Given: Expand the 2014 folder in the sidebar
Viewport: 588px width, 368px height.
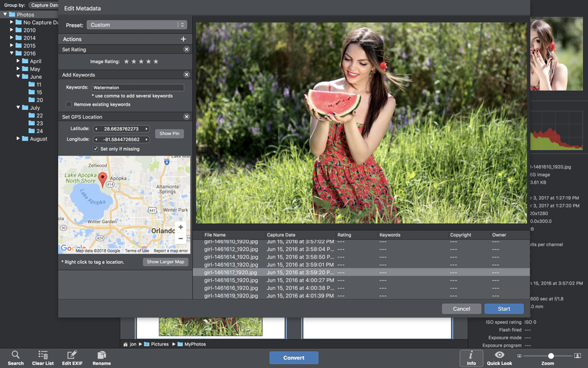Looking at the screenshot, I should 11,37.
